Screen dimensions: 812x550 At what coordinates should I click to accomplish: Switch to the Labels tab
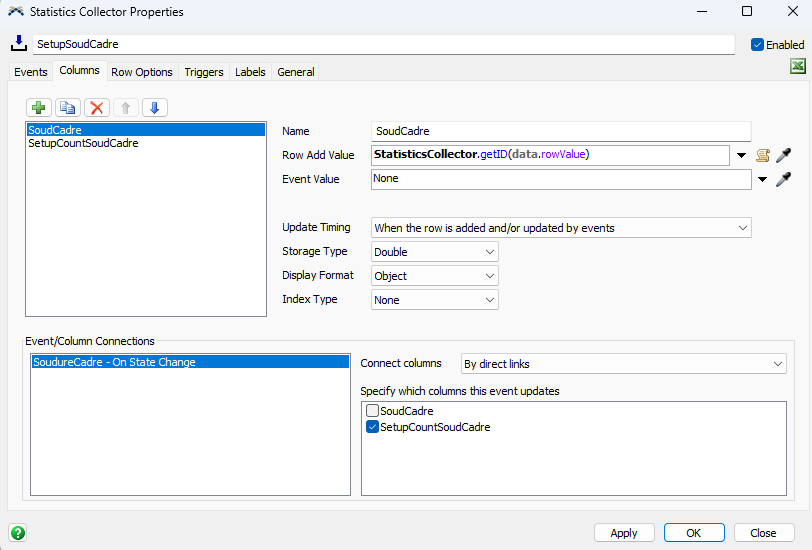coord(250,72)
